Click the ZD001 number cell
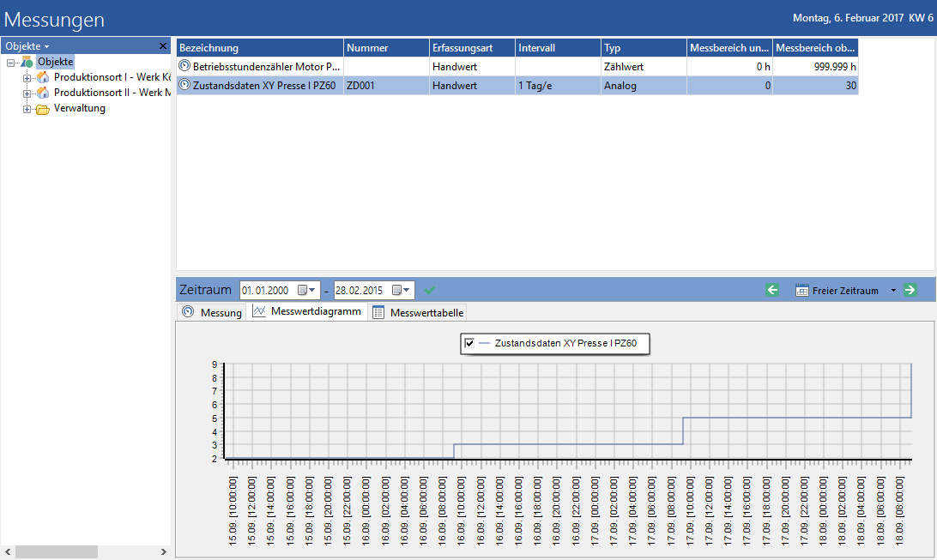Image resolution: width=937 pixels, height=560 pixels. pos(386,86)
